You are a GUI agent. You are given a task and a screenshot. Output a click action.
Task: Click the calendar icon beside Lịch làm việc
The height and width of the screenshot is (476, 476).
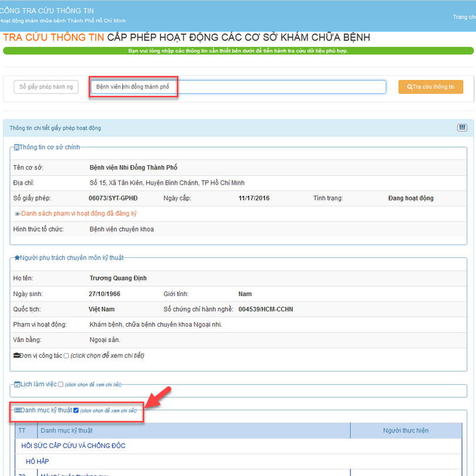click(x=17, y=384)
